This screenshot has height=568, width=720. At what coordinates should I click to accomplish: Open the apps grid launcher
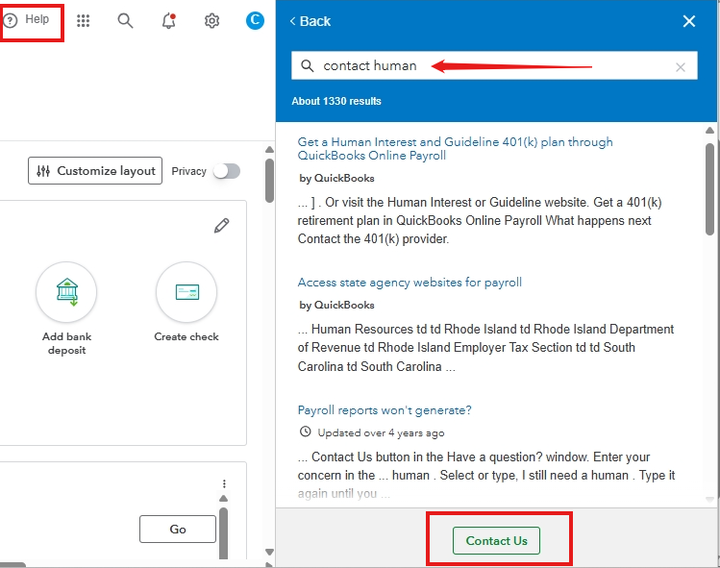[83, 21]
